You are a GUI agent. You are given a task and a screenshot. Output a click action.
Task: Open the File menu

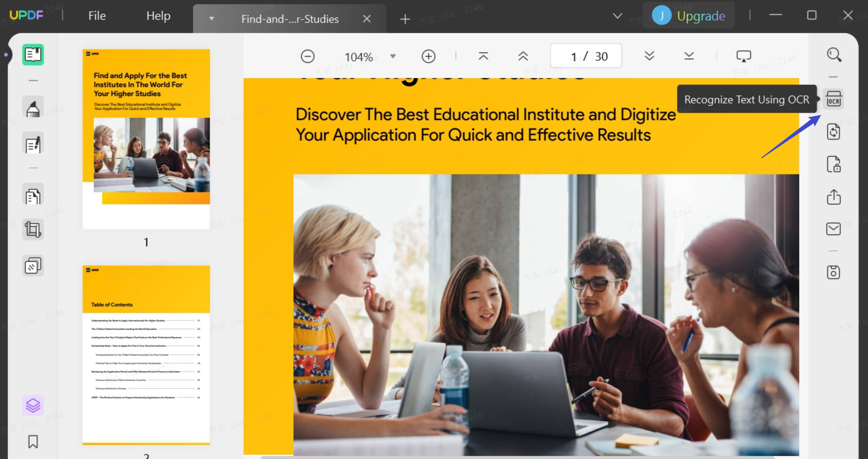[97, 16]
